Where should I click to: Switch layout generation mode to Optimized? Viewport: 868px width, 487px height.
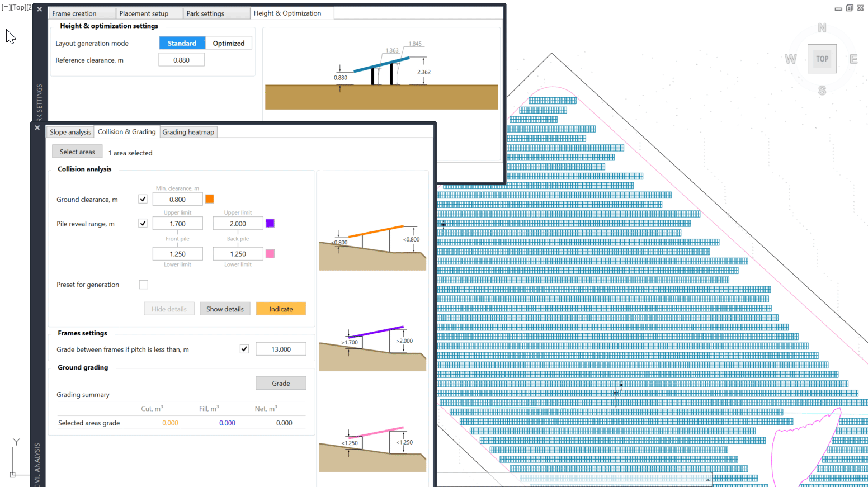click(x=229, y=43)
